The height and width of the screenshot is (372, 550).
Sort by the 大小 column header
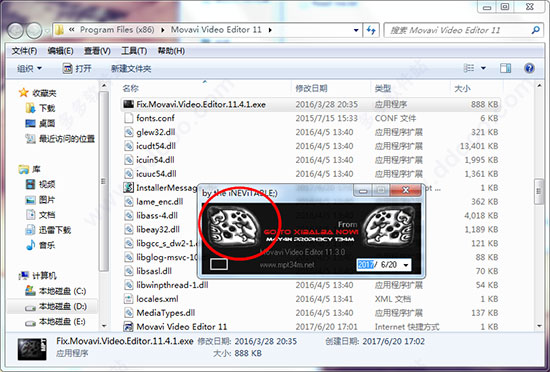(462, 88)
